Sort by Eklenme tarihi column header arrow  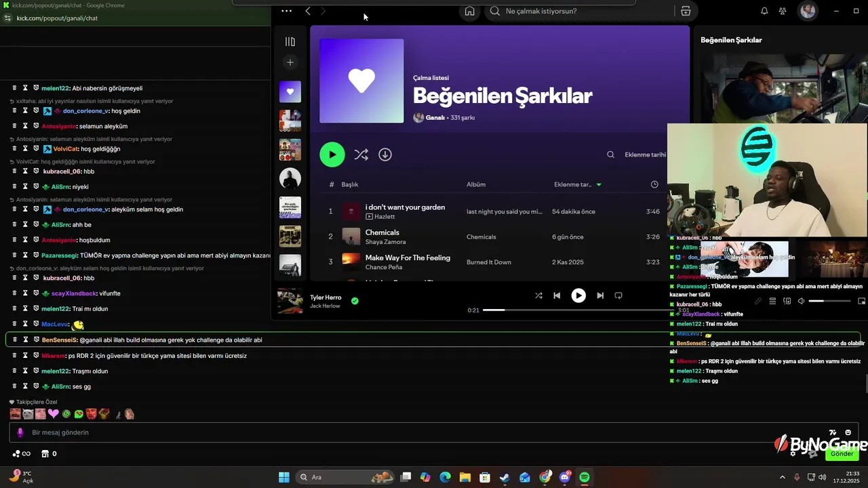(x=598, y=184)
